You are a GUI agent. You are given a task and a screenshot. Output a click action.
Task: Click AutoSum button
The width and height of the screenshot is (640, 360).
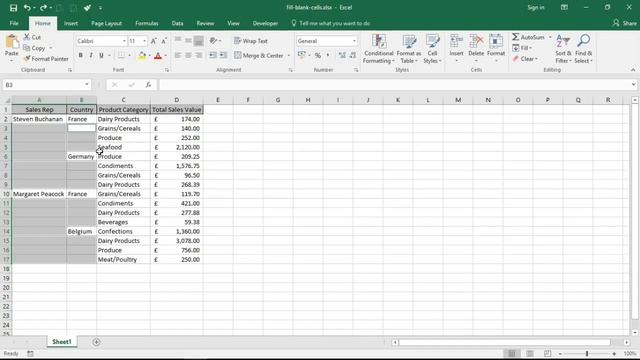[529, 37]
